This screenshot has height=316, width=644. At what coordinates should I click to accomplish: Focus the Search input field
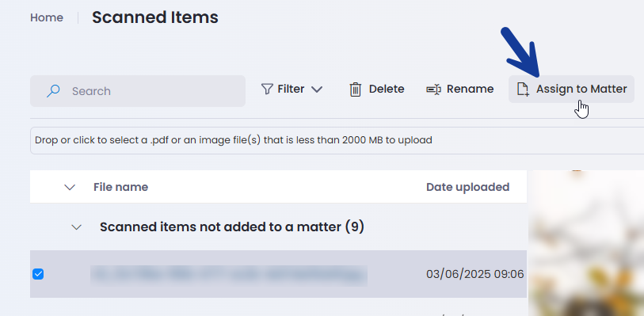coord(138,91)
